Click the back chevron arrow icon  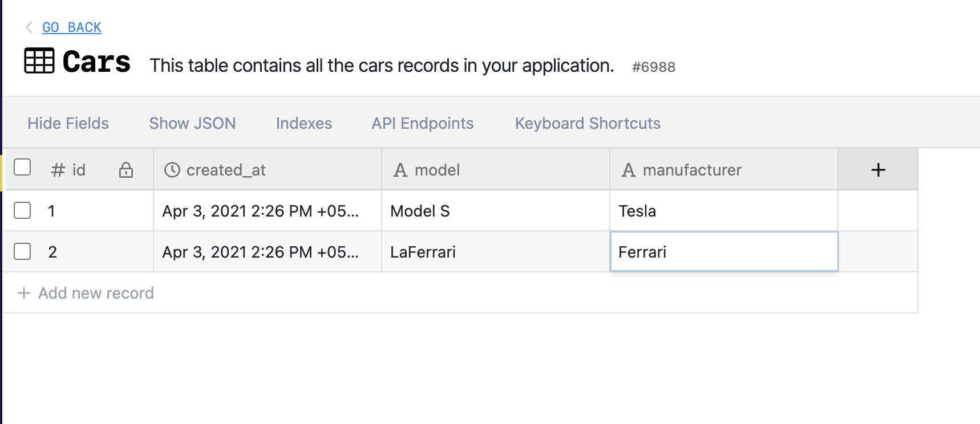pos(29,27)
